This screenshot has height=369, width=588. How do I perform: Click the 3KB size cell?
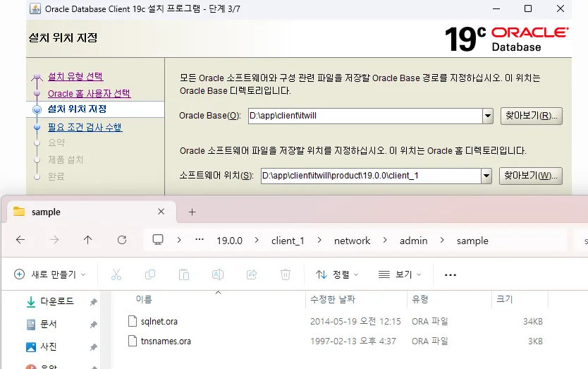coord(535,341)
